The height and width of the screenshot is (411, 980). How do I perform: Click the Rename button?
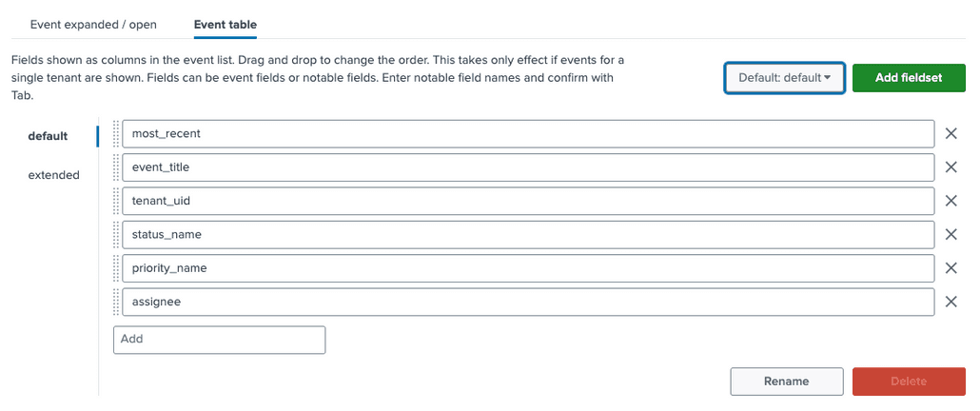(786, 381)
